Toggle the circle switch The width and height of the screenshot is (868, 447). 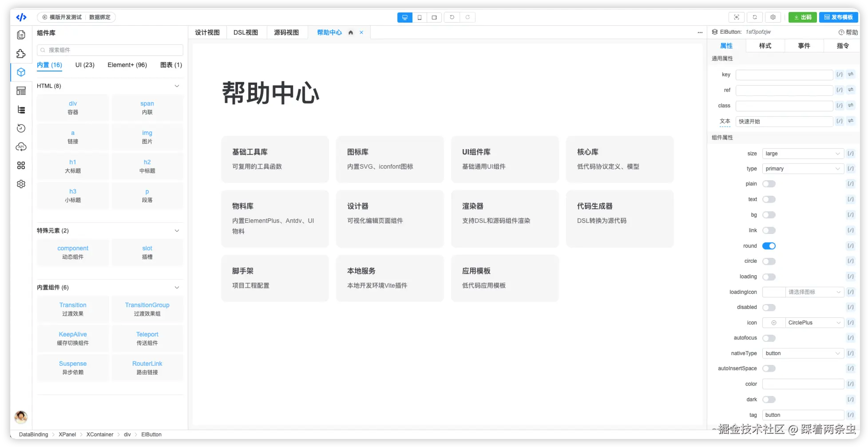pyautogui.click(x=769, y=261)
